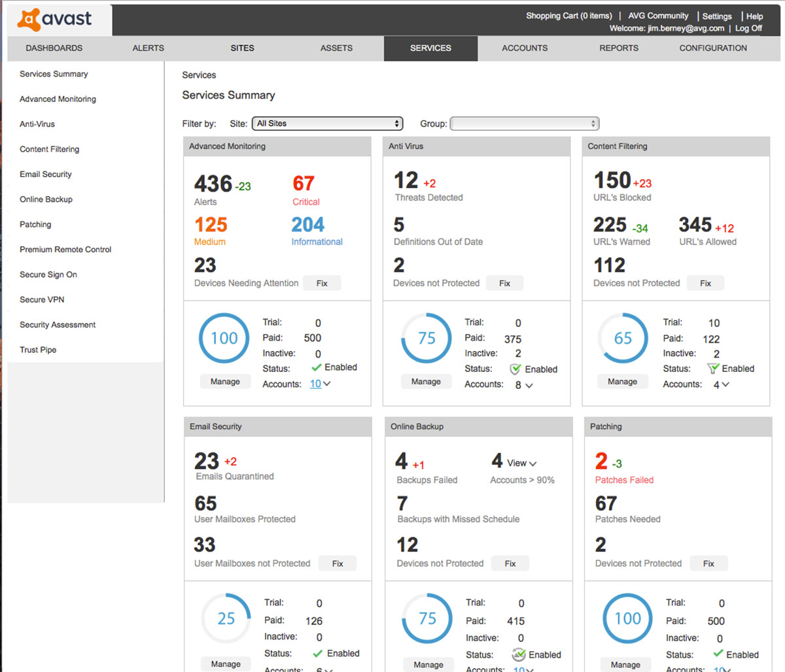785x672 pixels.
Task: Click Log Off link
Action: pyautogui.click(x=748, y=28)
